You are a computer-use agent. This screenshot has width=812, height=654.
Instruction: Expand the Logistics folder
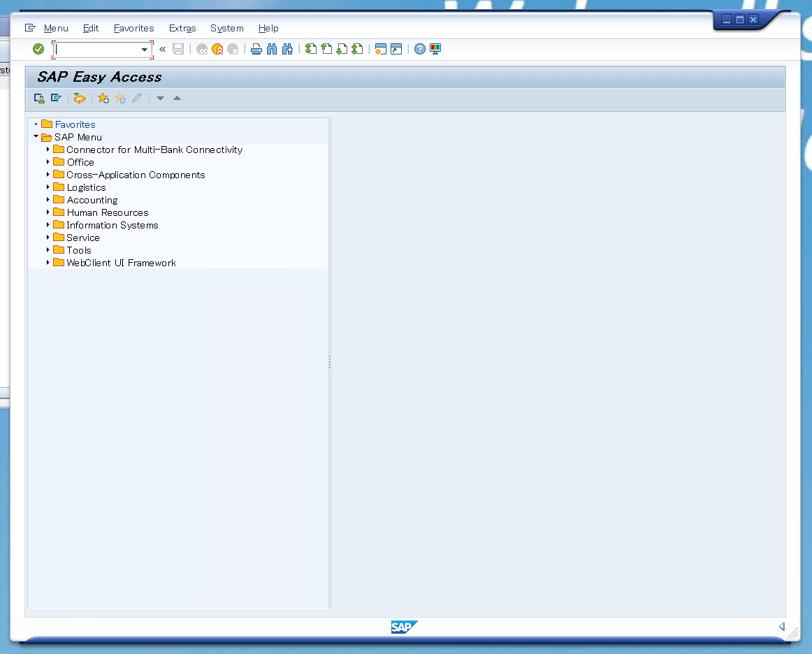coord(48,187)
